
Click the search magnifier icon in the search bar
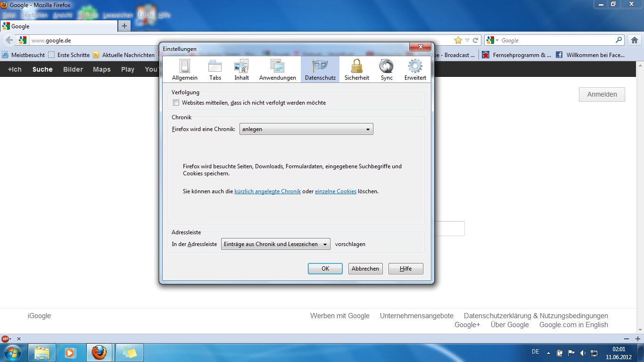619,41
